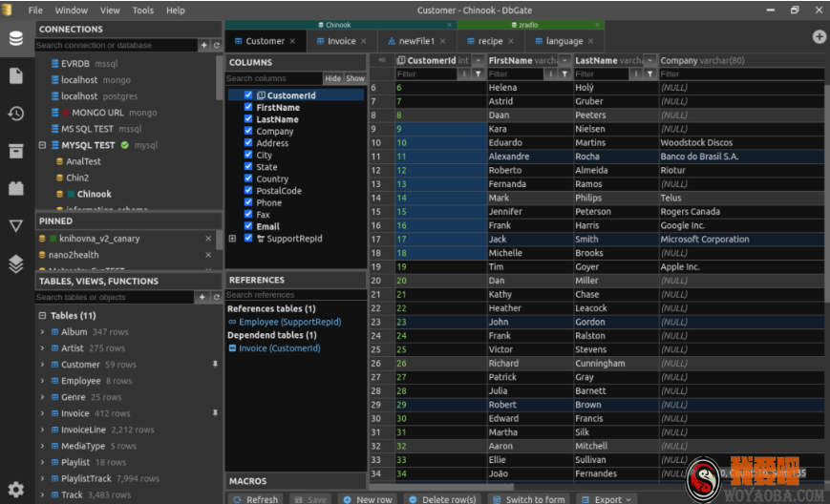The height and width of the screenshot is (504, 830).
Task: Expand the Album table node
Action: [43, 332]
